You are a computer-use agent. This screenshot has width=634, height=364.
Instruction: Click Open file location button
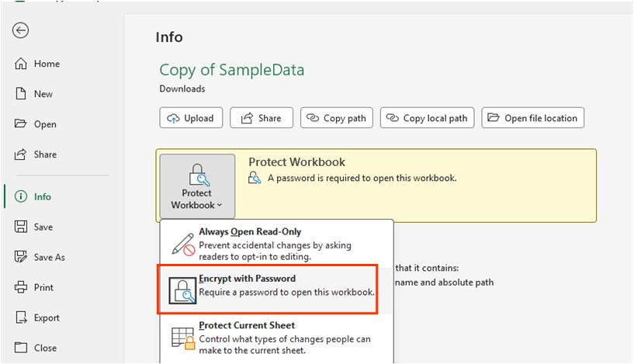point(533,118)
